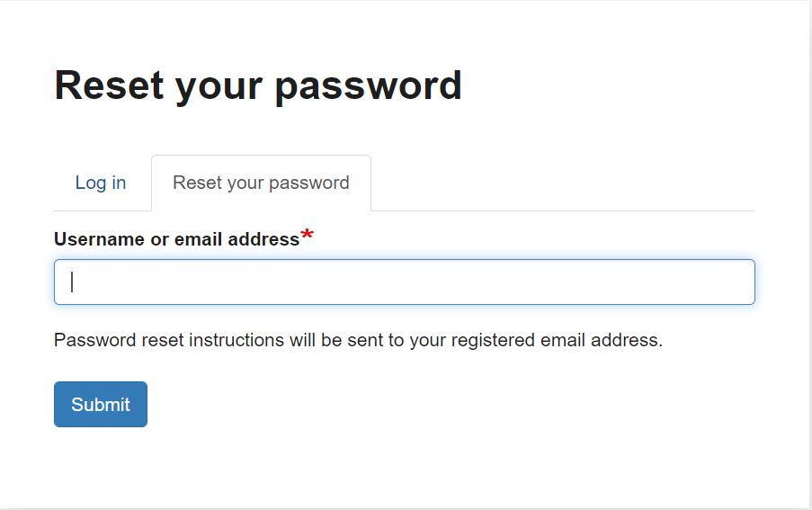The image size is (812, 510).
Task: Click the "Submit" text on the button
Action: coord(101,405)
